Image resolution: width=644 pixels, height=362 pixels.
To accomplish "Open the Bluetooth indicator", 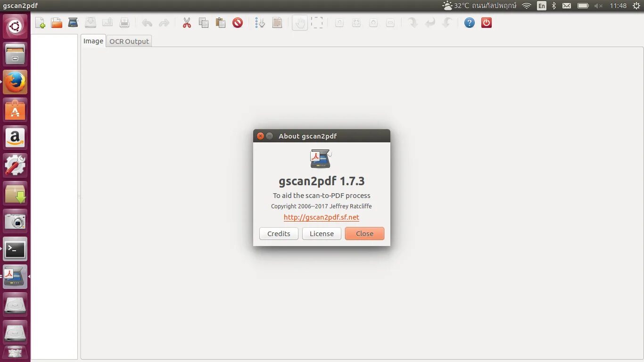I will [554, 6].
